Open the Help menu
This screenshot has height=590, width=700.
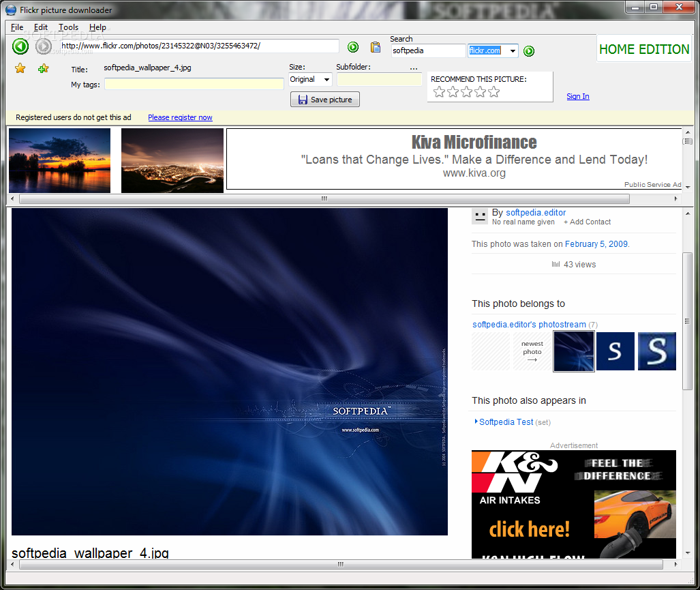[97, 27]
